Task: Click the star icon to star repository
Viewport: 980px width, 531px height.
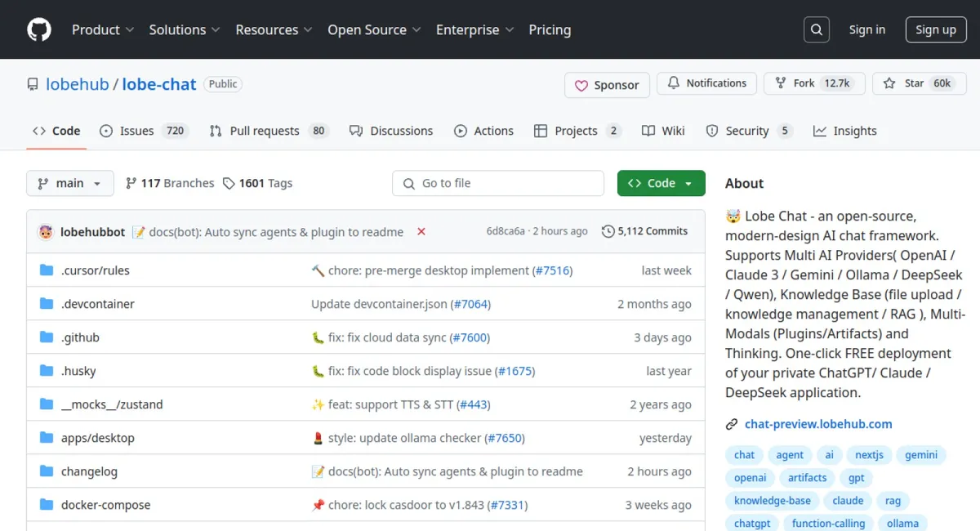Action: point(889,83)
